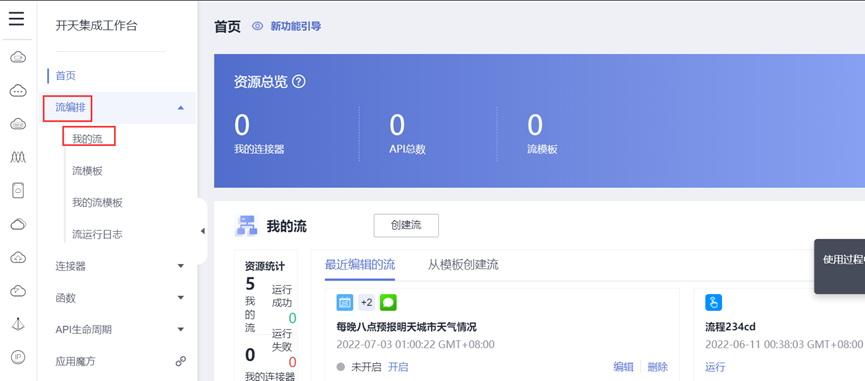Click the eye icon beside 新功能引导
Image resolution: width=865 pixels, height=381 pixels.
258,26
